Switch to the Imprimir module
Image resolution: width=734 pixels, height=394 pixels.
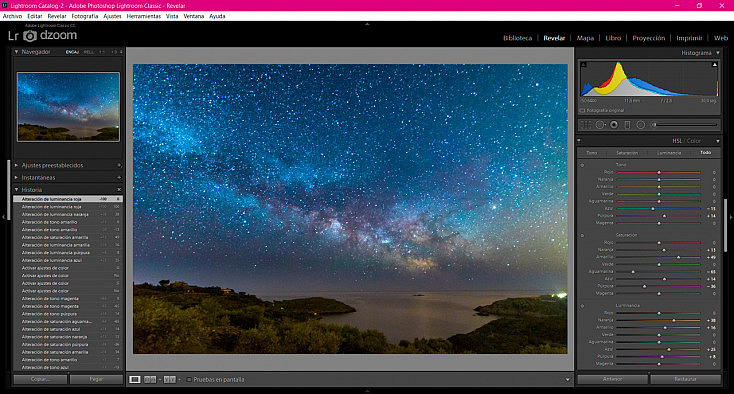[689, 38]
